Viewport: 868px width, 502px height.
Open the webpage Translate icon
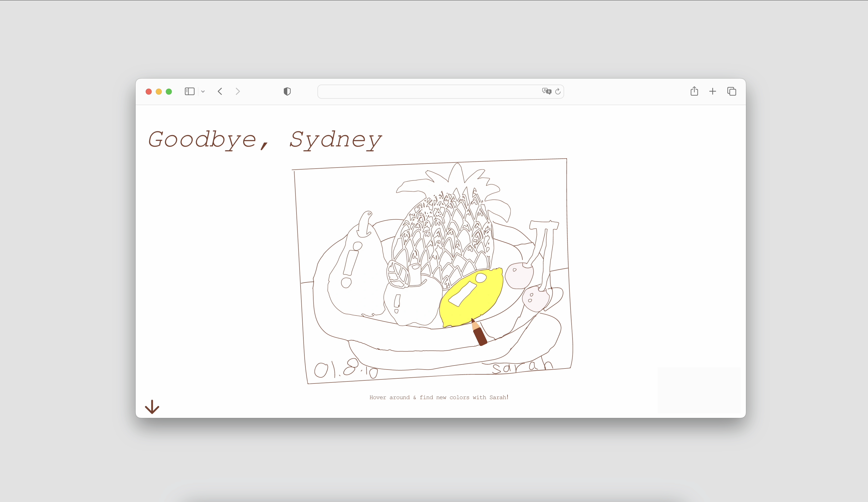click(546, 91)
